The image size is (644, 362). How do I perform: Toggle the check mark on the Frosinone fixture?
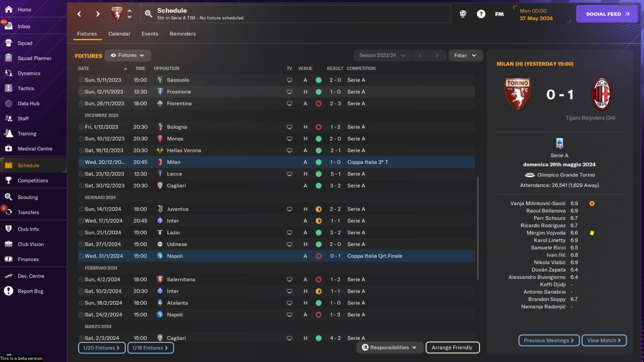pos(81,92)
